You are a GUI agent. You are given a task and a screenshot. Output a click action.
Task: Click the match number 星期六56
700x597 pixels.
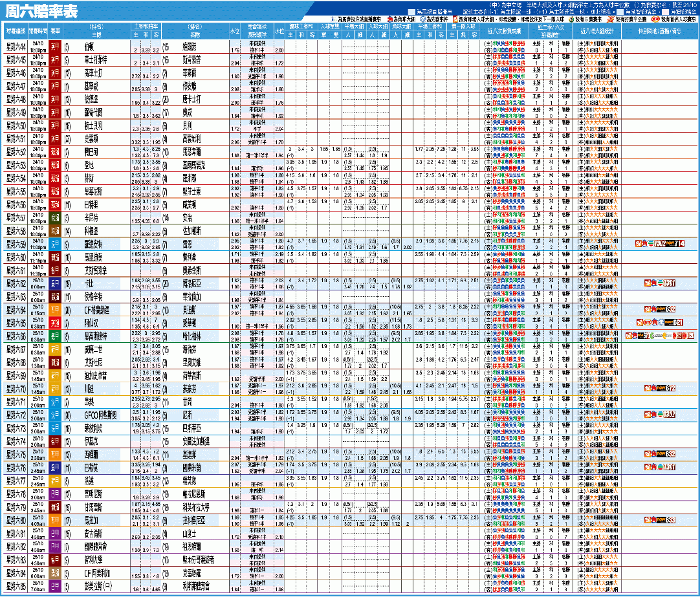pyautogui.click(x=16, y=205)
